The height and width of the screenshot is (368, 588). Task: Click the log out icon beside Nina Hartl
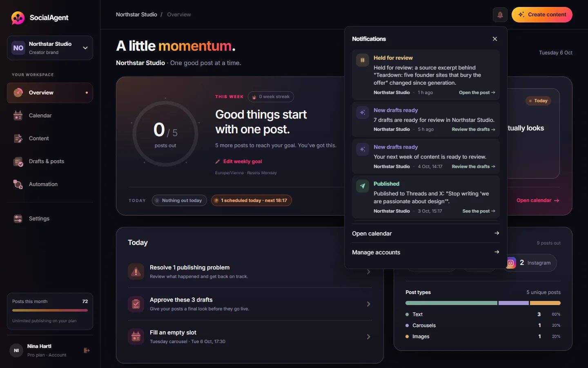click(x=87, y=350)
